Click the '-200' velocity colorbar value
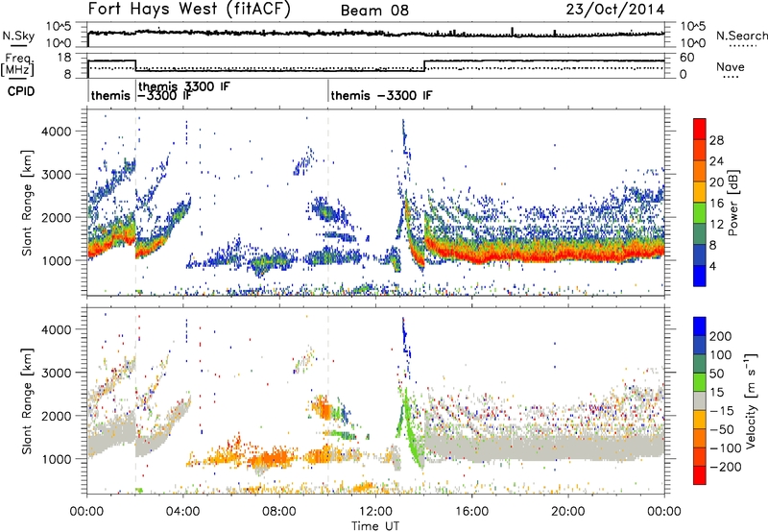 pos(725,467)
